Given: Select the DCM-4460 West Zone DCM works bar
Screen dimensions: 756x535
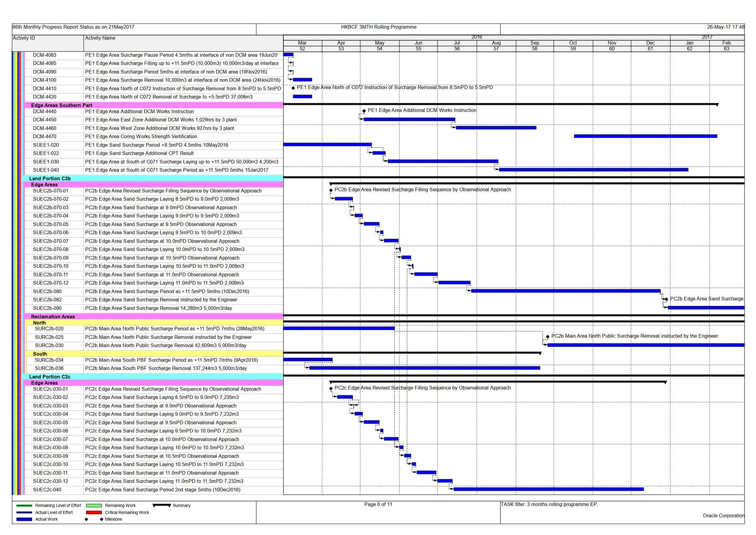Looking at the screenshot, I should pos(496,128).
